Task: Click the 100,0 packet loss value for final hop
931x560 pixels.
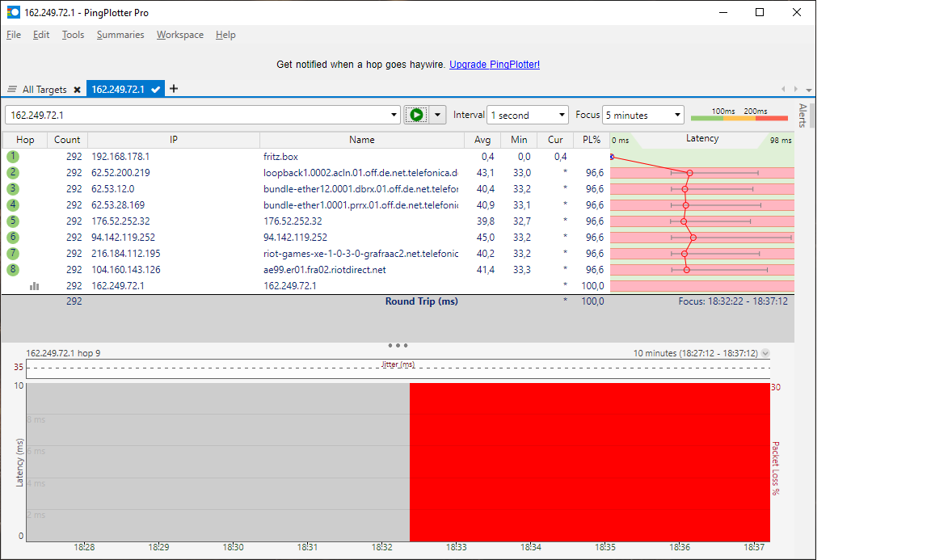Action: pyautogui.click(x=592, y=285)
